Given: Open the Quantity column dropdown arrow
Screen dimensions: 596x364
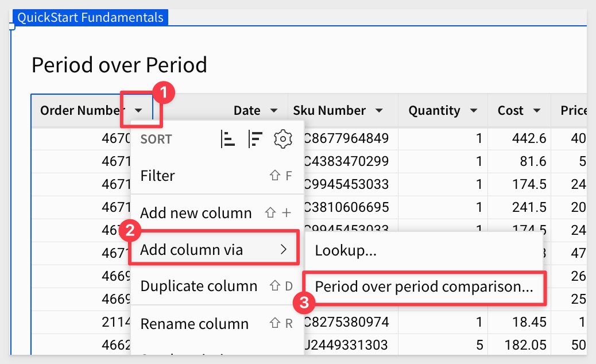Looking at the screenshot, I should (x=474, y=111).
